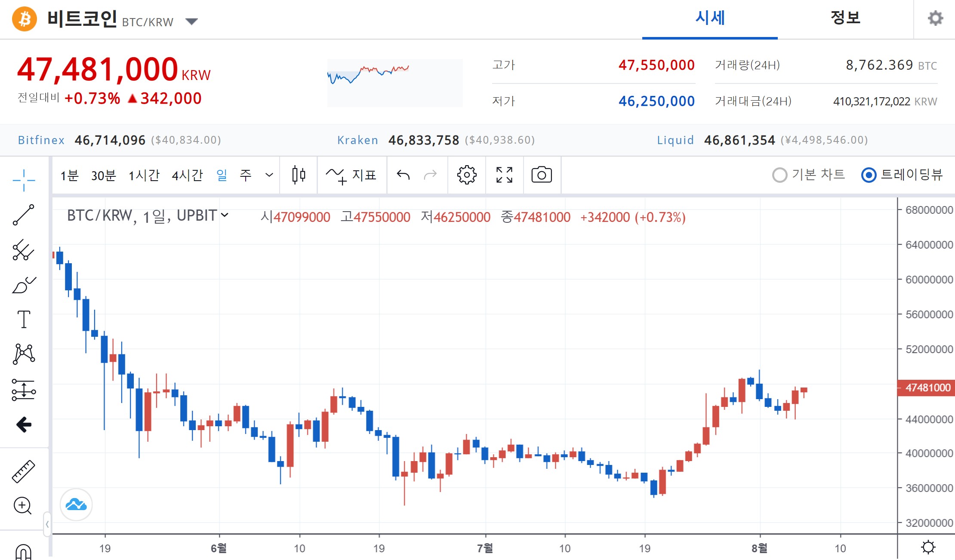Select the trend line drawing tool
The image size is (955, 560).
(23, 215)
